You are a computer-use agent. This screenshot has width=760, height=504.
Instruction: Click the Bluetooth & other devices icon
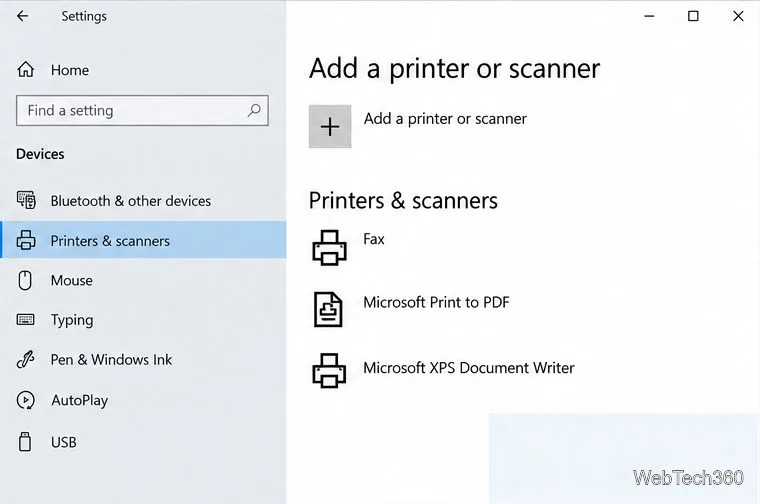coord(26,200)
